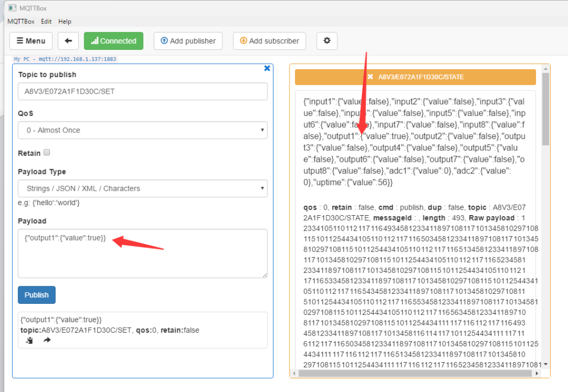The width and height of the screenshot is (568, 392).
Task: Close the publisher panel with blue X
Action: [267, 68]
